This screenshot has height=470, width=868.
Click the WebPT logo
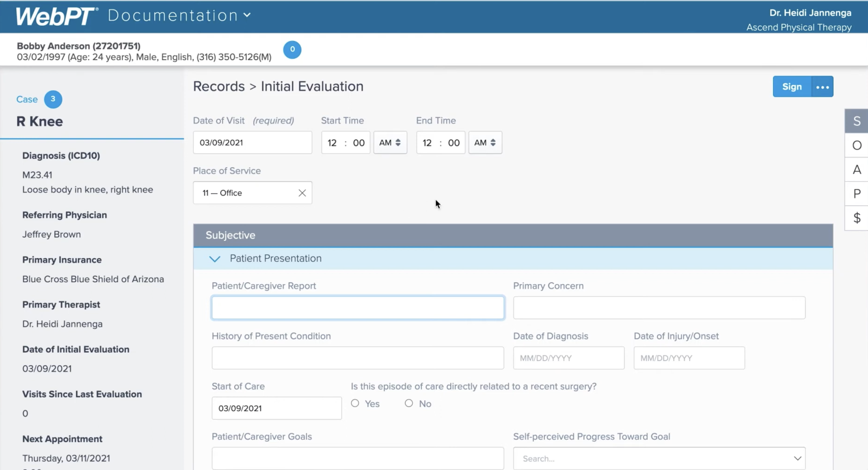tap(57, 16)
